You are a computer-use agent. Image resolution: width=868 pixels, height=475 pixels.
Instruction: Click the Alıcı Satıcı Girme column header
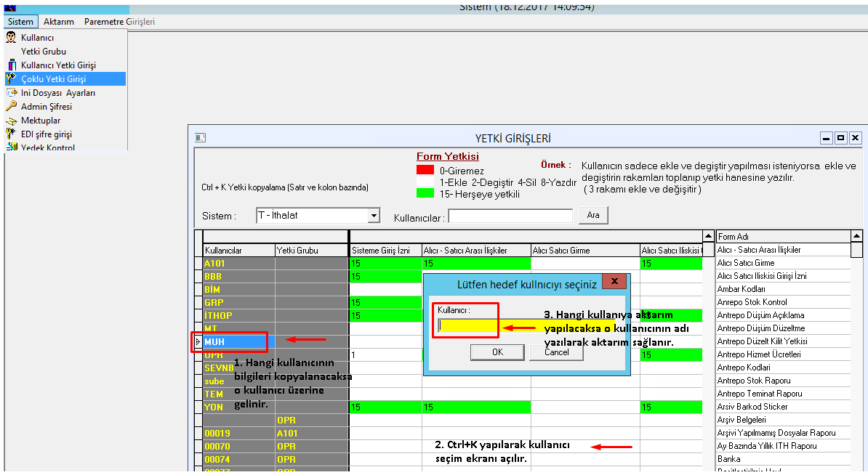click(585, 251)
